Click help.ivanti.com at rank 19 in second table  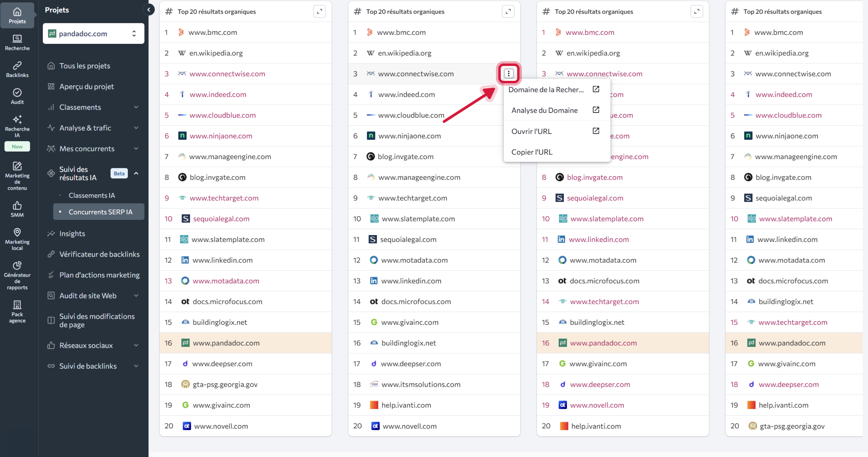click(406, 405)
